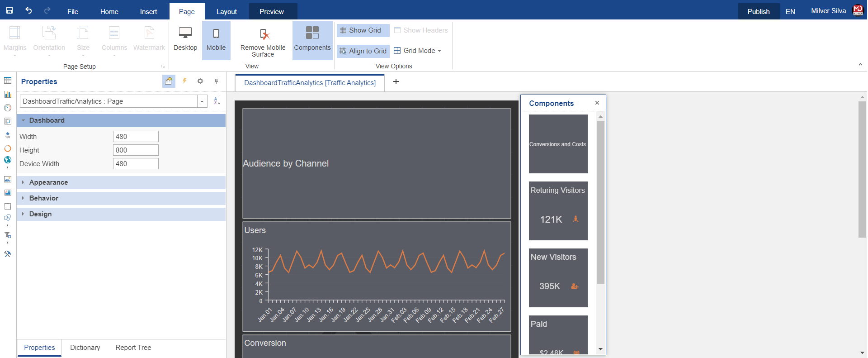Click the Height input field
Image resolution: width=868 pixels, height=358 pixels.
point(136,150)
